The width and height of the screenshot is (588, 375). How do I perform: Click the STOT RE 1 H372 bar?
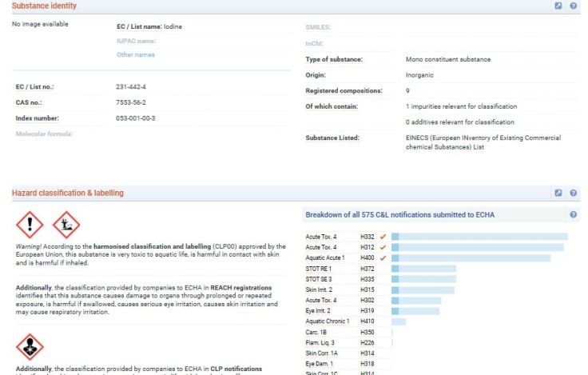423,269
